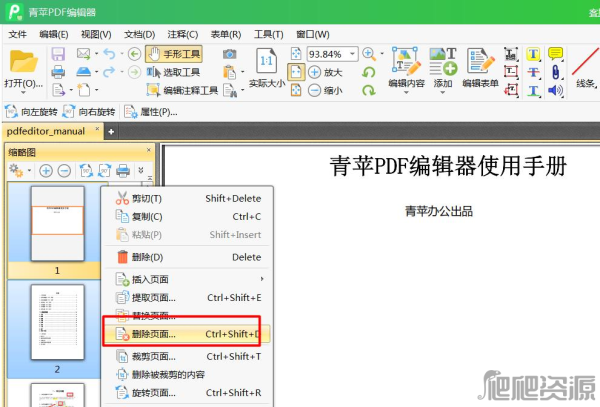Open Edit Form tool (编辑表单)

(480, 68)
